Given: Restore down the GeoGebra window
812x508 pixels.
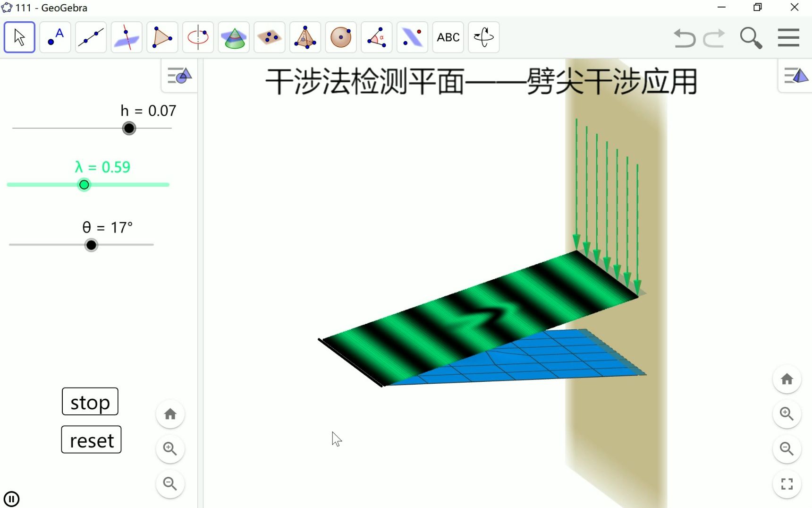Looking at the screenshot, I should point(758,7).
